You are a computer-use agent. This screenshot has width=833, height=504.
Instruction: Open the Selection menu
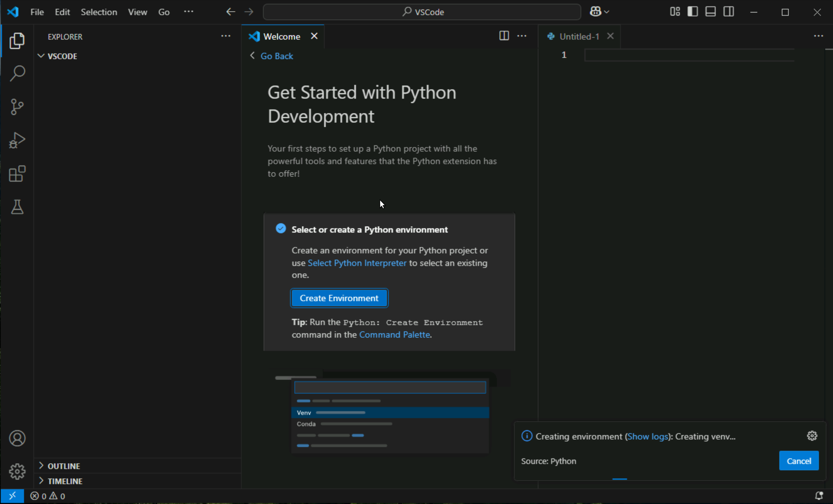point(99,12)
